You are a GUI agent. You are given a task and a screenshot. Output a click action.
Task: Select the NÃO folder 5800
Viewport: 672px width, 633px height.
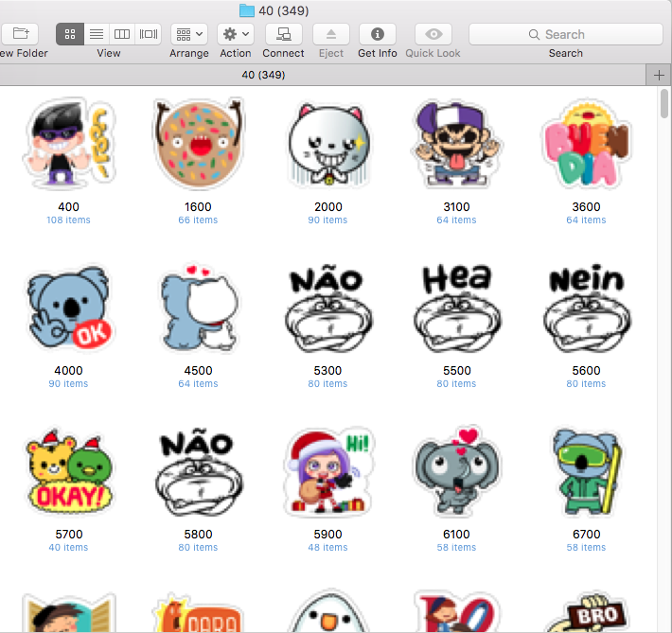[199, 472]
